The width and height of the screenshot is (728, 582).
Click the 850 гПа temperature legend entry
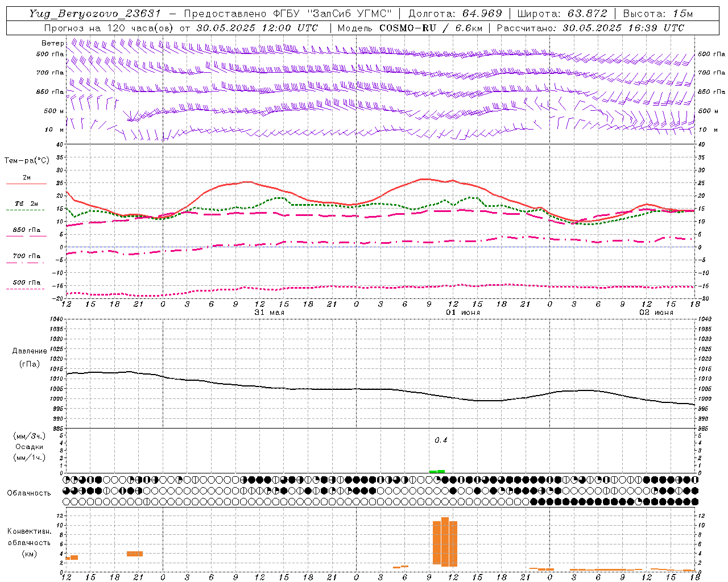tap(26, 230)
